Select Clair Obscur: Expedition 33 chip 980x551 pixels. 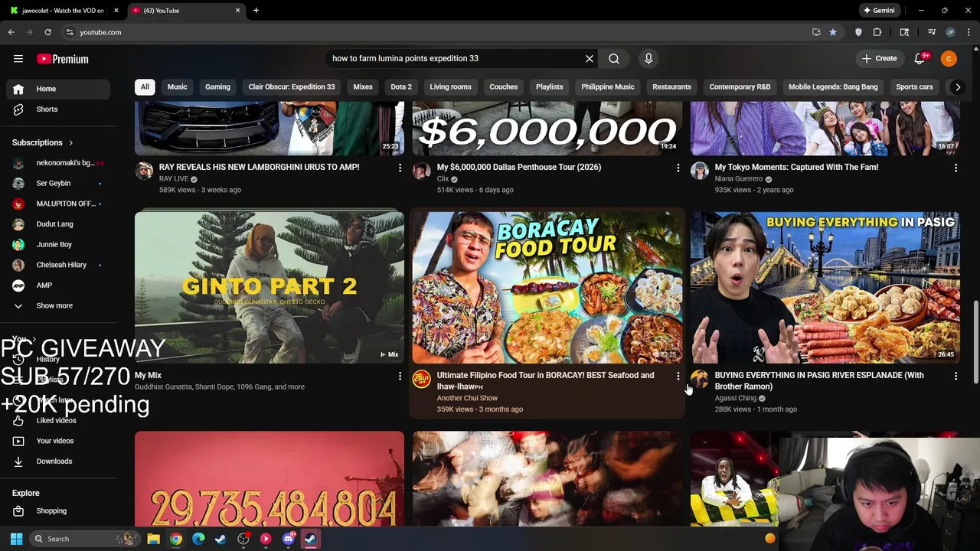pyautogui.click(x=292, y=87)
